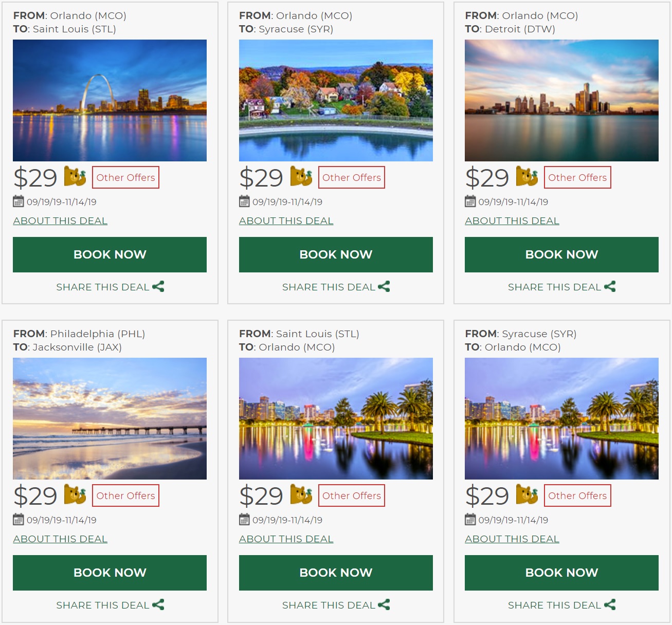Screen dimensions: 672x625
Task: Click gold mascot icon on Orlando to Saint Louis deal
Action: point(75,176)
